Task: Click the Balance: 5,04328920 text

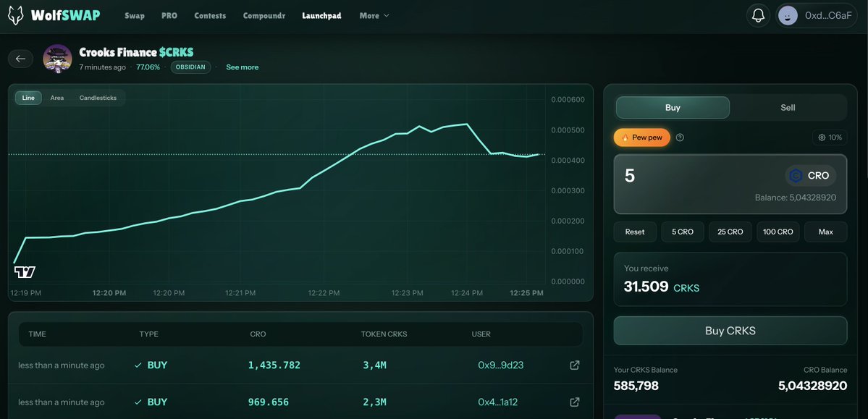Action: tap(796, 198)
